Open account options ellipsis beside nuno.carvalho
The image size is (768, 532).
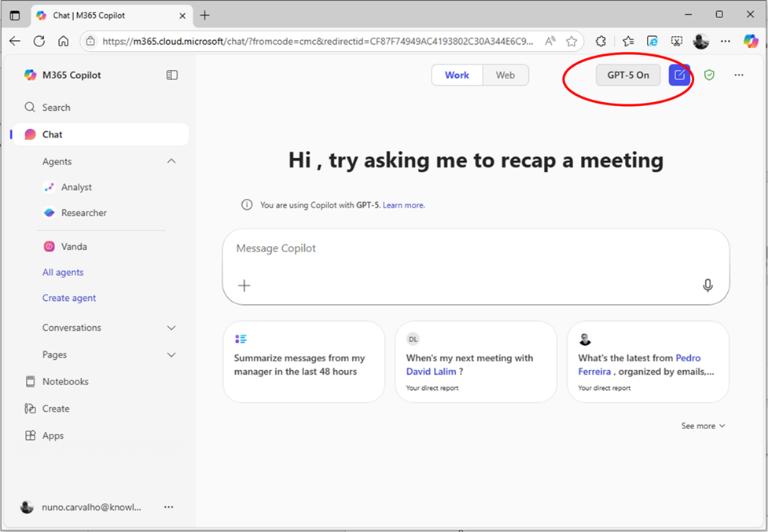point(168,507)
